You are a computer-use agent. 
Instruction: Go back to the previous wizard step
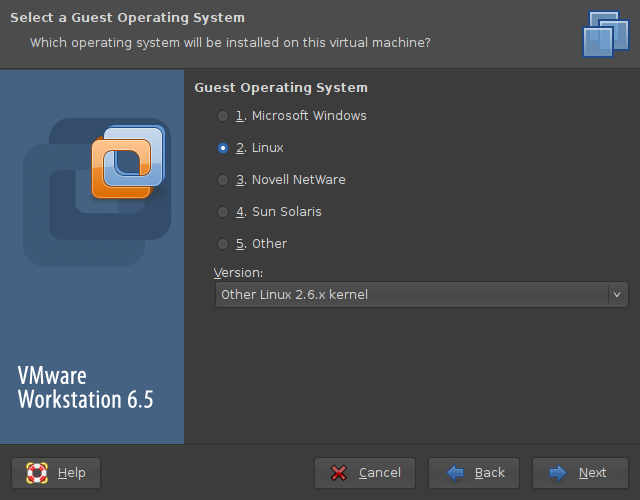[x=474, y=473]
